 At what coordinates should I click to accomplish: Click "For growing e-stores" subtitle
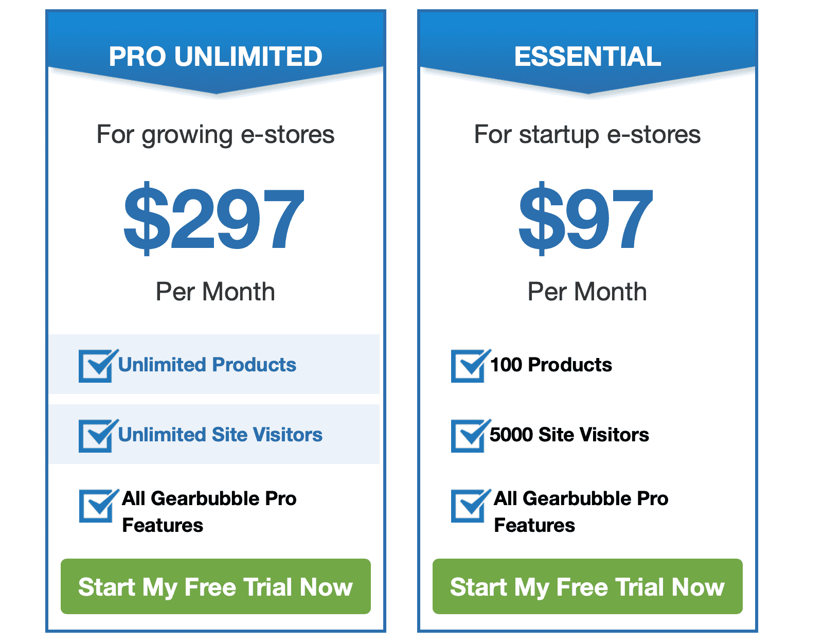click(x=216, y=135)
